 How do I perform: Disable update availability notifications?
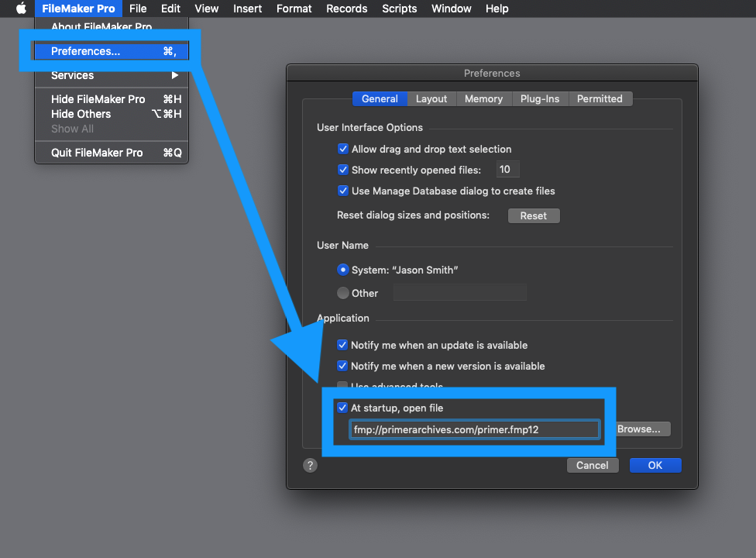(x=343, y=345)
